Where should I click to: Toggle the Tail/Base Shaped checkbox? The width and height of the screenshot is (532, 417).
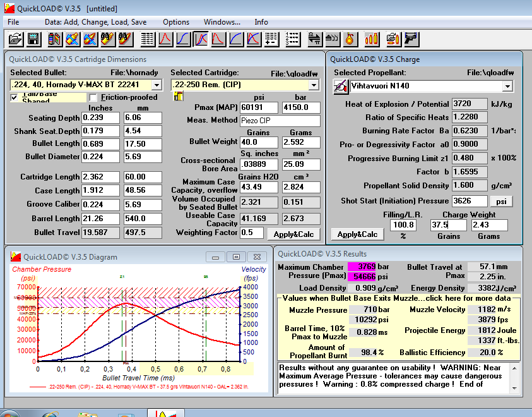[x=15, y=97]
